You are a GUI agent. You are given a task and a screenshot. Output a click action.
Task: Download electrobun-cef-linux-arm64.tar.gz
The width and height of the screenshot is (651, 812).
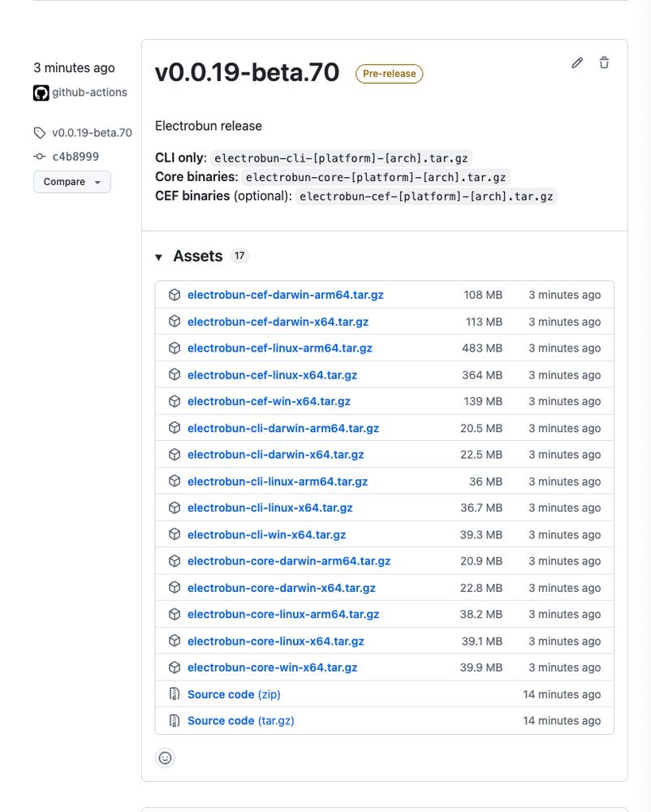(280, 348)
